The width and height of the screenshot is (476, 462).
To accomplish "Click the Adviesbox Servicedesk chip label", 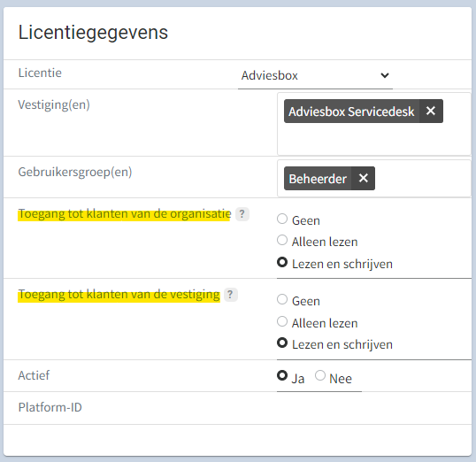I will [351, 112].
